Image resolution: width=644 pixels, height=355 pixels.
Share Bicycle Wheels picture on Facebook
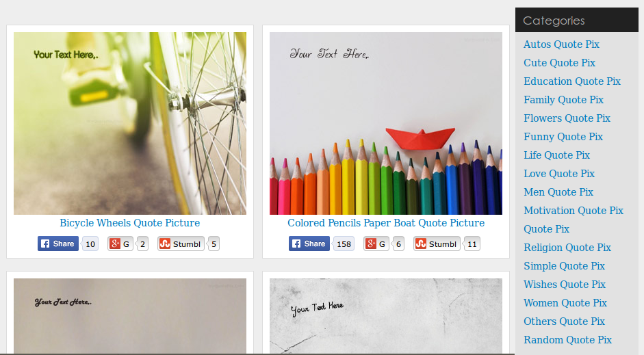pos(58,244)
